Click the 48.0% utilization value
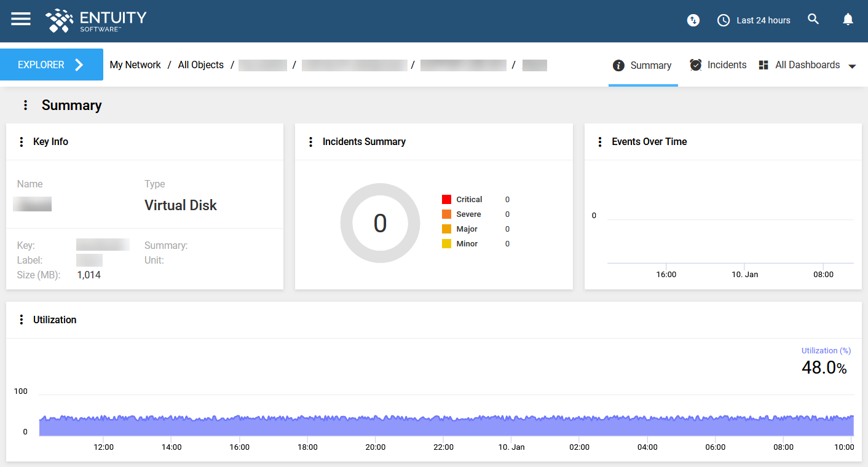Image resolution: width=868 pixels, height=467 pixels. click(824, 367)
